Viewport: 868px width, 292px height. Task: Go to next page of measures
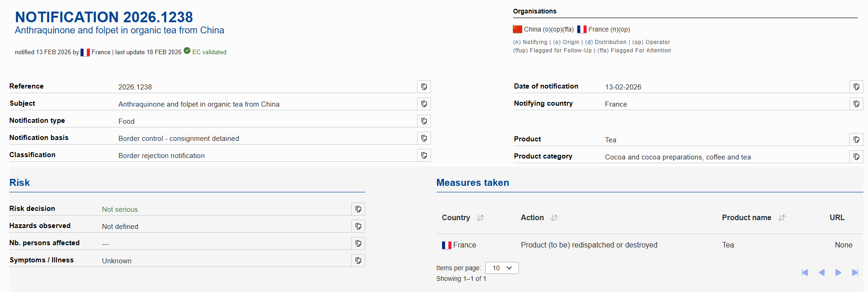838,273
